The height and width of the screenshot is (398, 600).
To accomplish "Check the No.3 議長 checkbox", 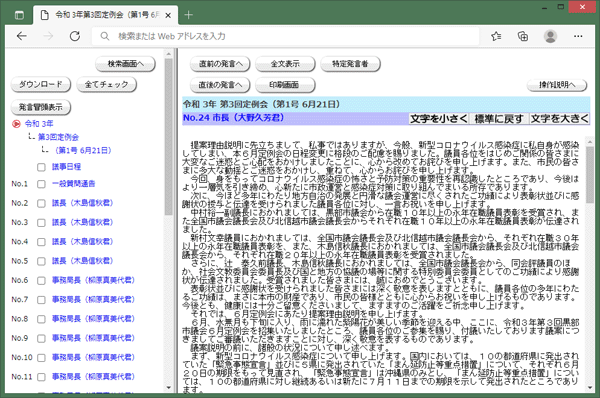I will click(x=41, y=223).
